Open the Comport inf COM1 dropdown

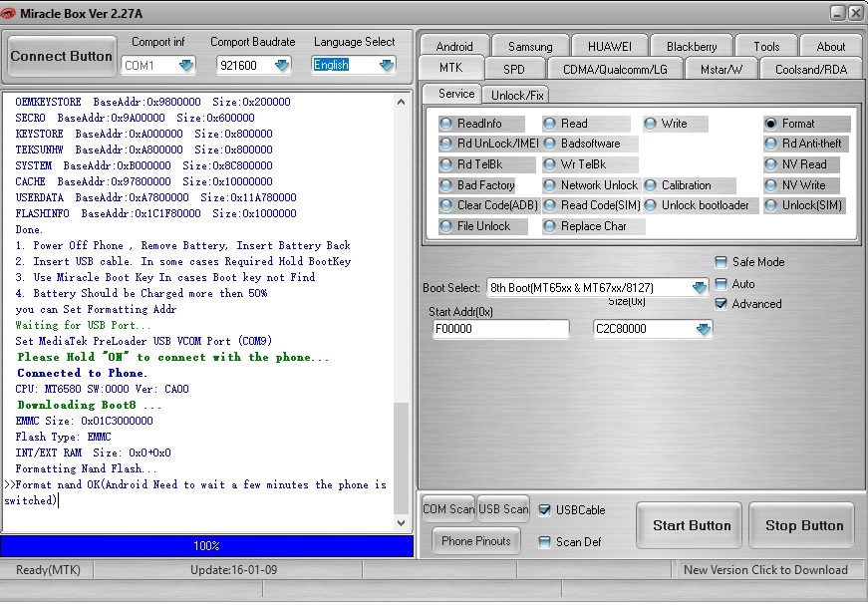click(x=186, y=66)
